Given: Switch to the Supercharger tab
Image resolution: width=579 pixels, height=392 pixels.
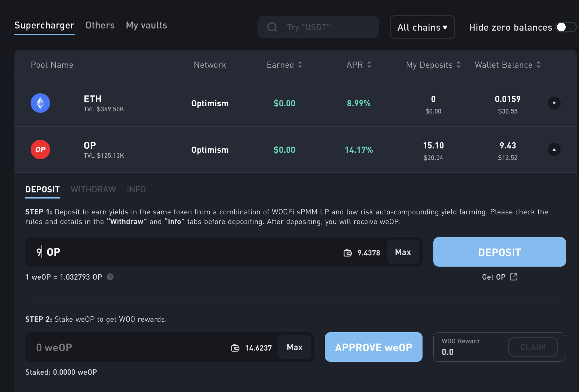Looking at the screenshot, I should [44, 26].
